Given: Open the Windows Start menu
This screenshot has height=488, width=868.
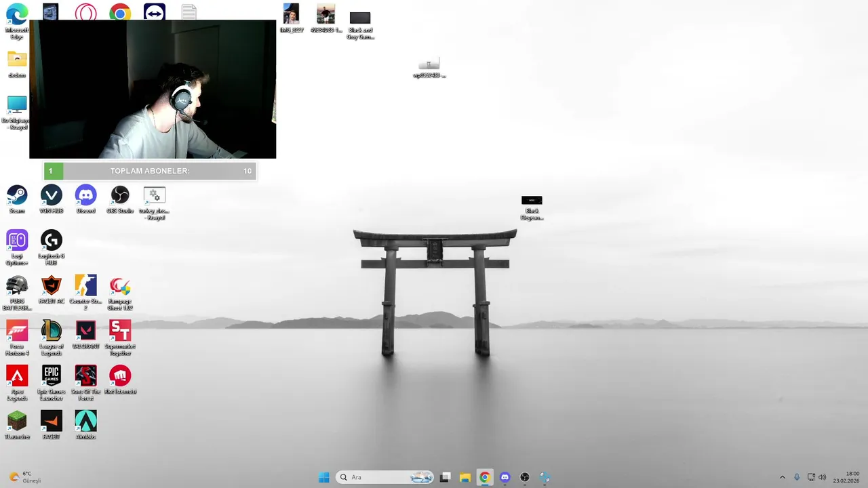Looking at the screenshot, I should [x=324, y=477].
